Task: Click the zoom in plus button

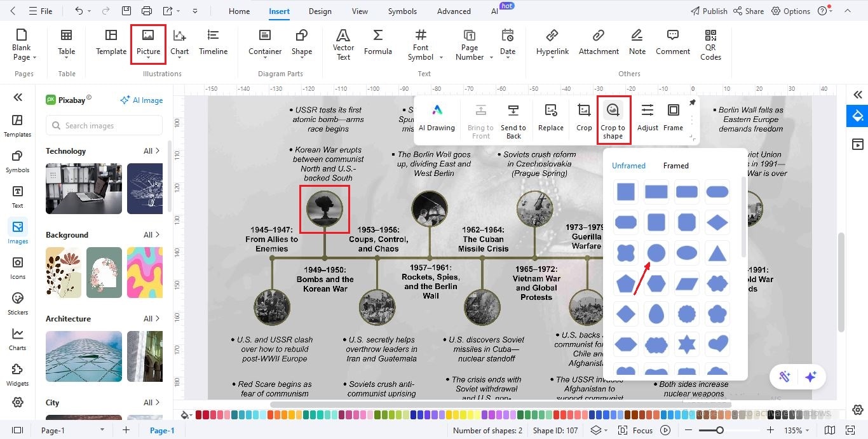Action: coord(770,430)
